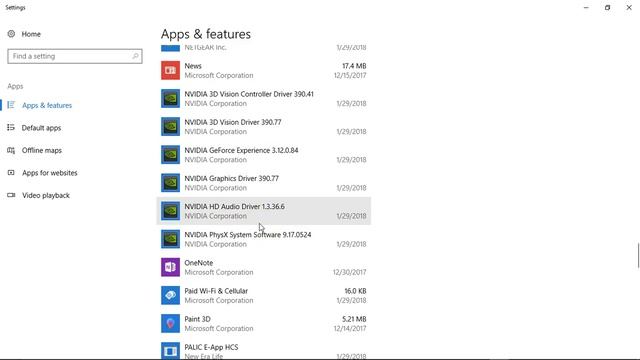This screenshot has height=360, width=640.
Task: Open Offline maps section
Action: [42, 150]
